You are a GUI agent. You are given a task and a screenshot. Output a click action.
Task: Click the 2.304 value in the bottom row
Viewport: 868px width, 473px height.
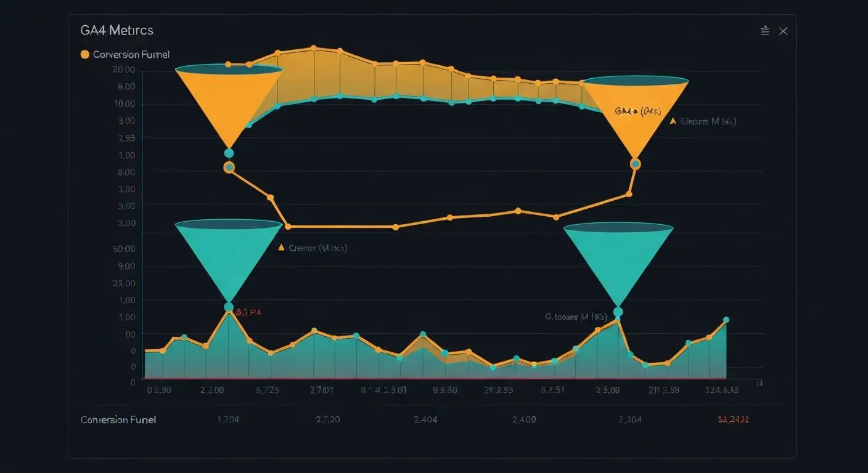[630, 420]
